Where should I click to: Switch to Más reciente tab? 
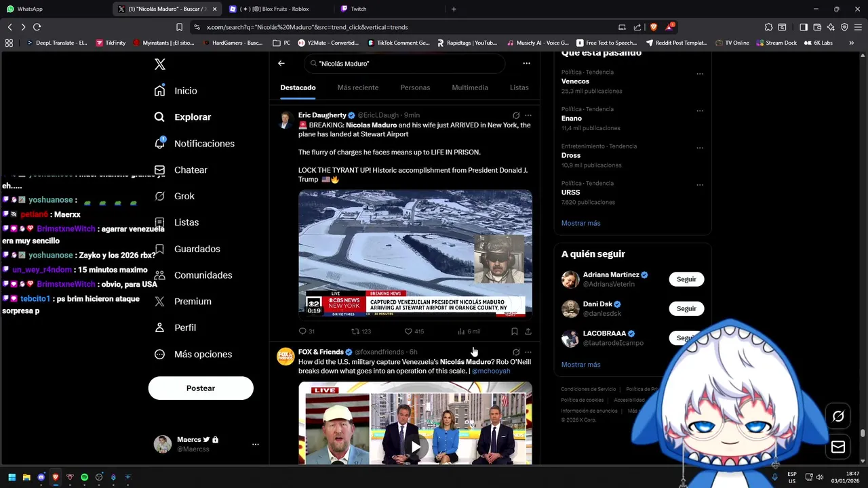(358, 87)
